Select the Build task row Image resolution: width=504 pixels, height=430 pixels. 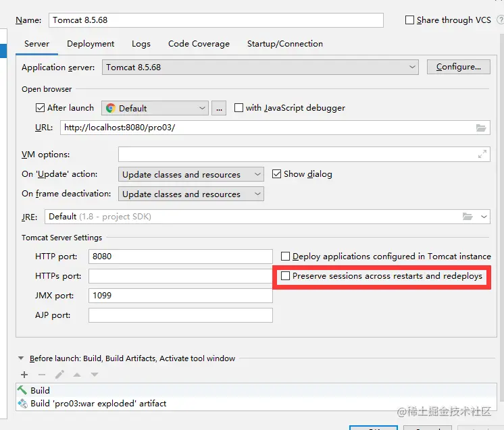tap(256, 390)
